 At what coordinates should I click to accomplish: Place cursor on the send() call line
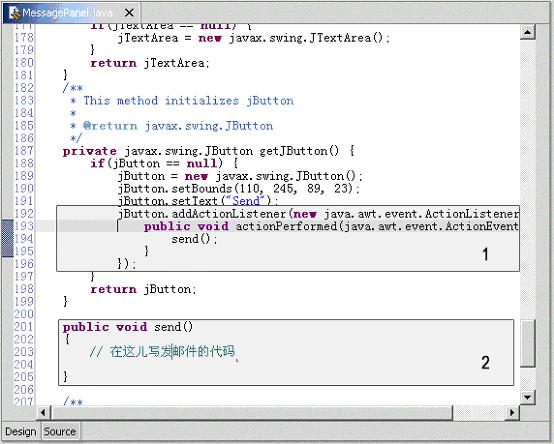pyautogui.click(x=194, y=239)
